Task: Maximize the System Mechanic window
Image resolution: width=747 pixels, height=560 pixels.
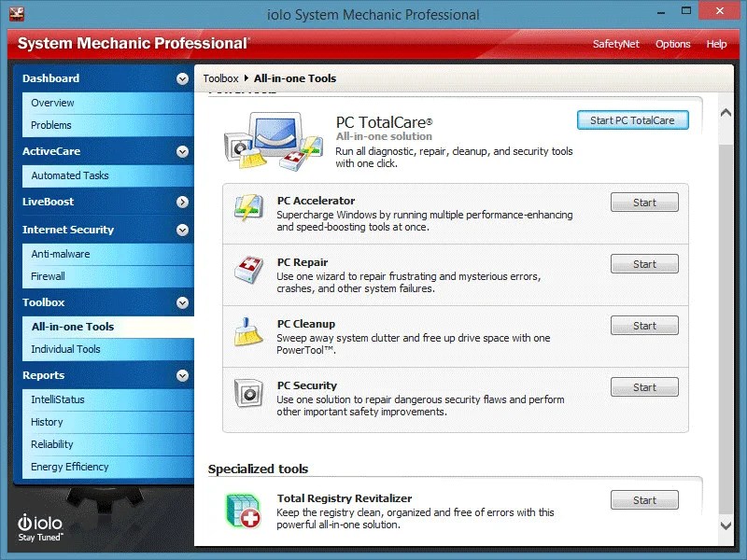Action: pos(686,10)
